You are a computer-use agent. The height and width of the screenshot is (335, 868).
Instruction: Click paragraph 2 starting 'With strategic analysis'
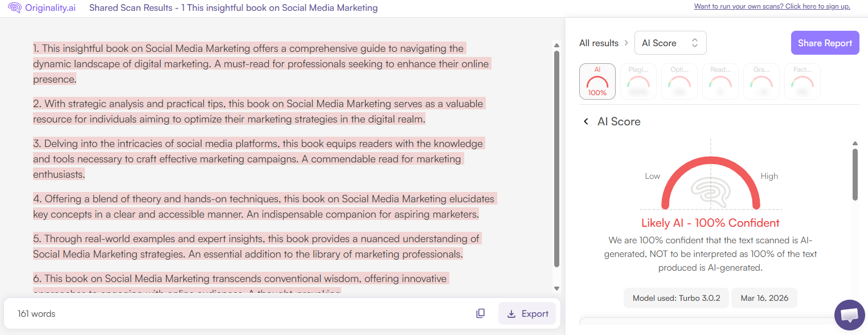pyautogui.click(x=259, y=112)
